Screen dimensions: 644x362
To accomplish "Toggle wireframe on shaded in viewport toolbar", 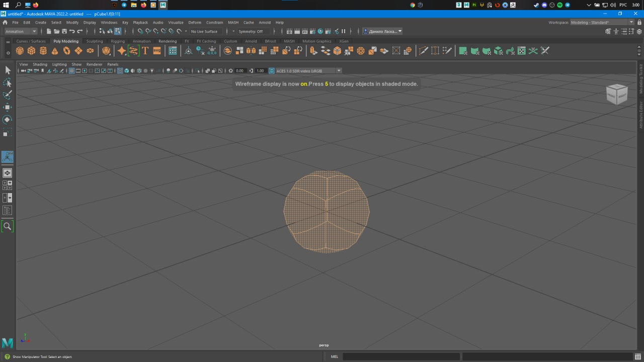I will [x=139, y=71].
